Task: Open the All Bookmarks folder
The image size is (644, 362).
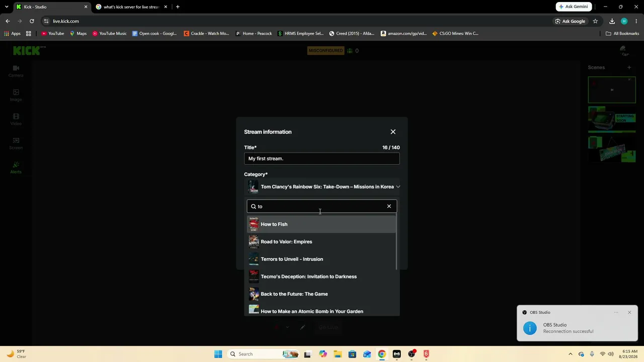Action: pyautogui.click(x=622, y=34)
